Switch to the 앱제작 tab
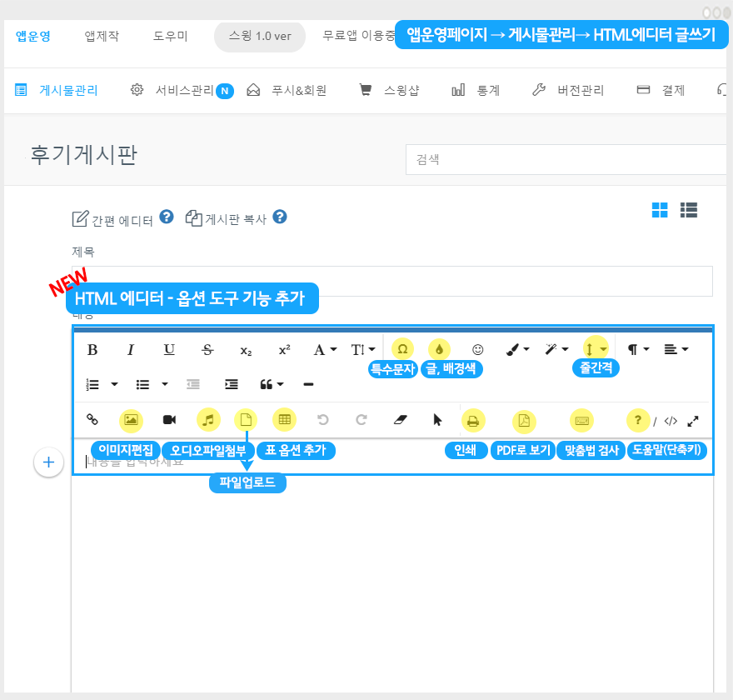This screenshot has width=733, height=700. point(102,36)
